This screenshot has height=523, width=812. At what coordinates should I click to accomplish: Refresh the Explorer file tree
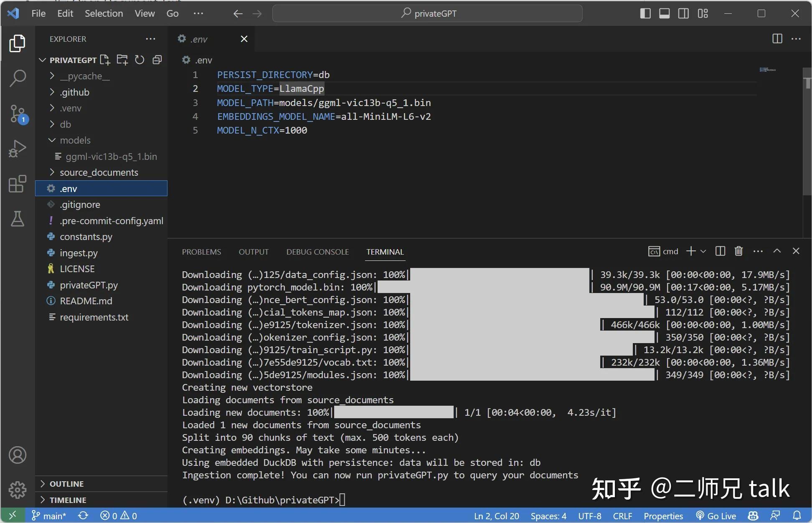click(x=140, y=60)
